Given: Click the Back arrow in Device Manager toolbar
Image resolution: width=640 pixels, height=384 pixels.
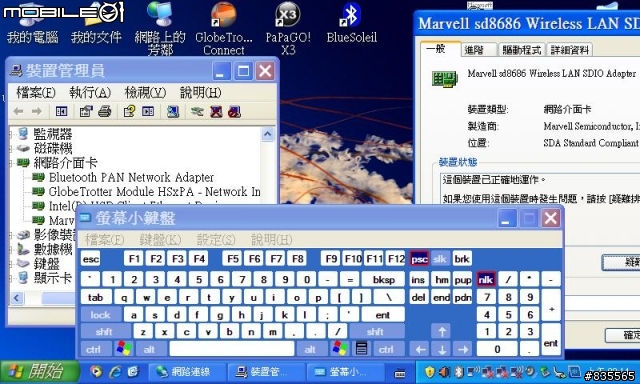Looking at the screenshot, I should (18, 111).
